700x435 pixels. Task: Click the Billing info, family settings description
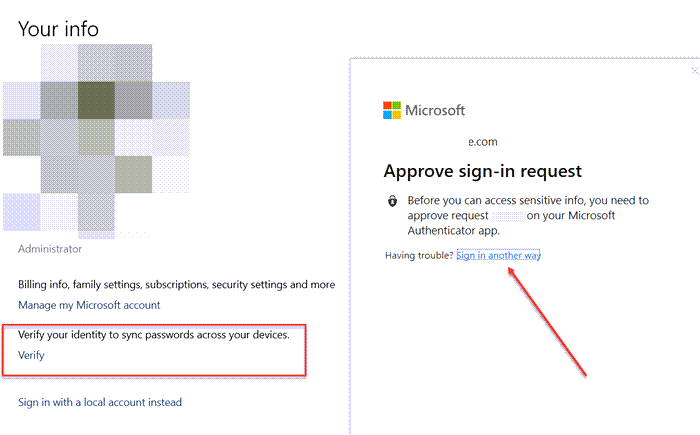tap(176, 284)
